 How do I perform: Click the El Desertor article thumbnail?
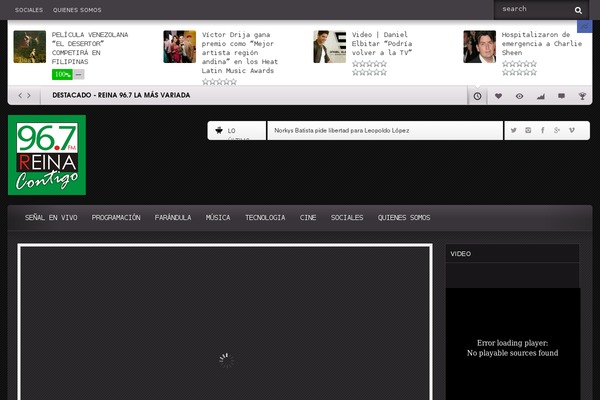coord(29,47)
